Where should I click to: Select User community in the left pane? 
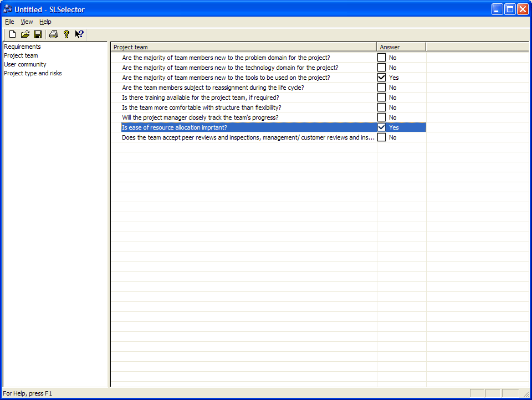click(25, 64)
